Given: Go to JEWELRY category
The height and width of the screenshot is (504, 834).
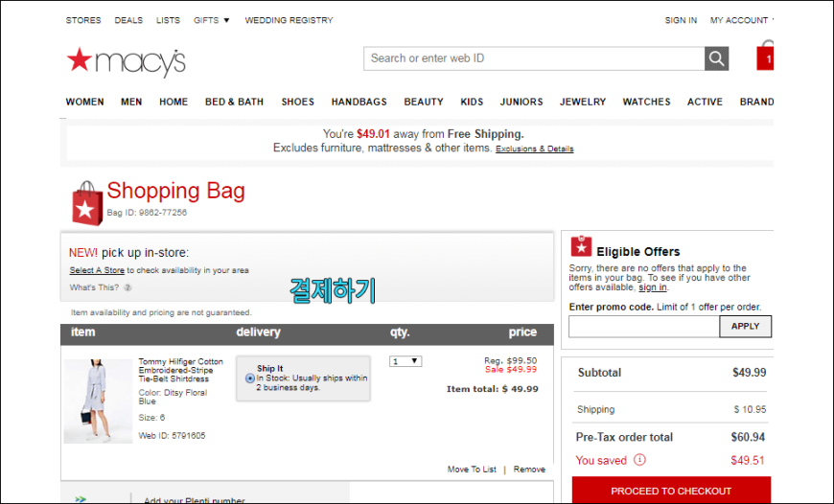Looking at the screenshot, I should click(x=583, y=102).
